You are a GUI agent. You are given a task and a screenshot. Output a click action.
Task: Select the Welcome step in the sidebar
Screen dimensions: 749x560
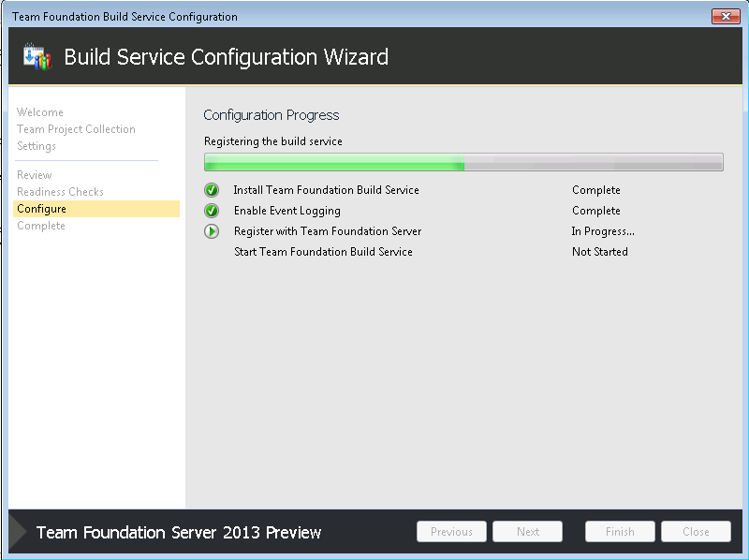click(x=40, y=112)
